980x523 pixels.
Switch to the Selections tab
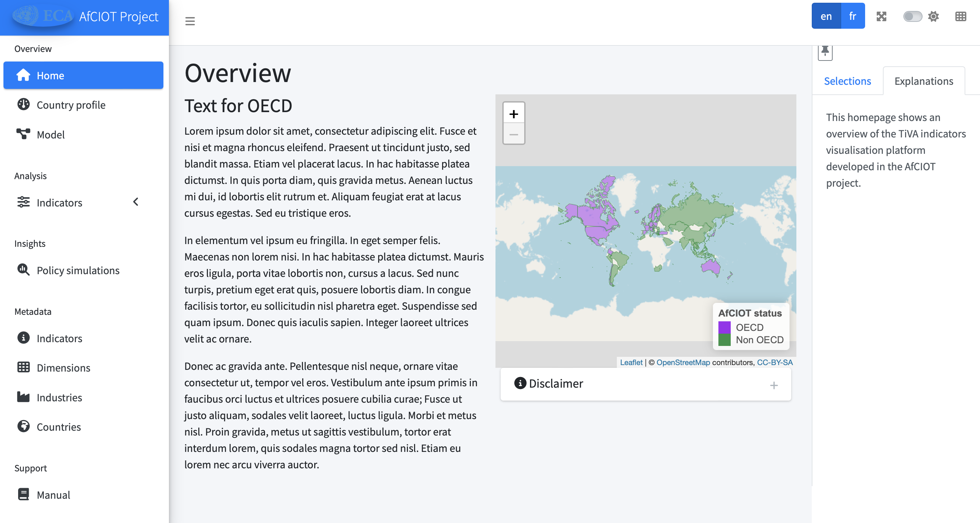847,81
